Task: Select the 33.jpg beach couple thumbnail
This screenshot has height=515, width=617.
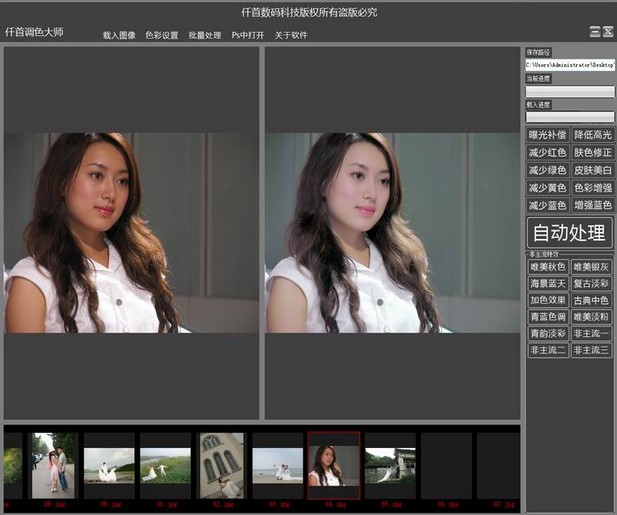Action: 278,466
